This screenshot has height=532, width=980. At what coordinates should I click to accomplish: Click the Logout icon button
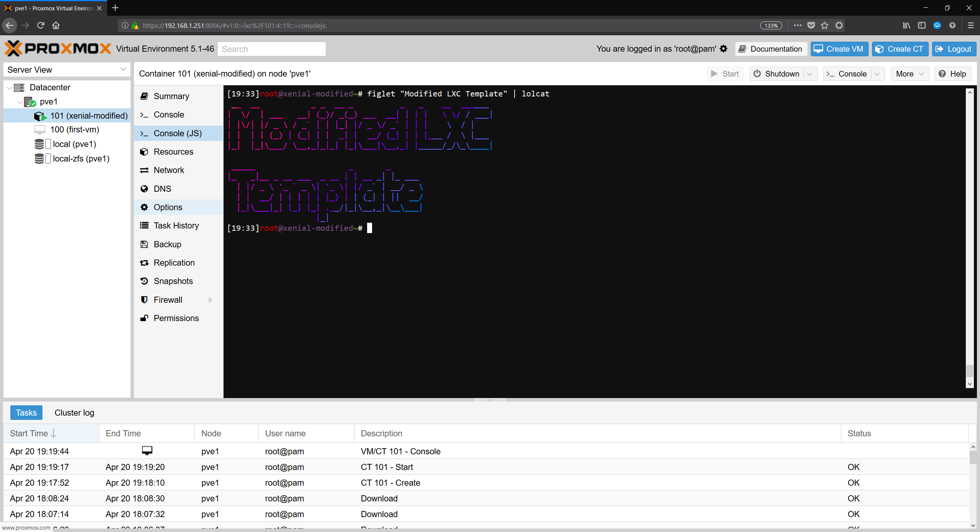(953, 49)
